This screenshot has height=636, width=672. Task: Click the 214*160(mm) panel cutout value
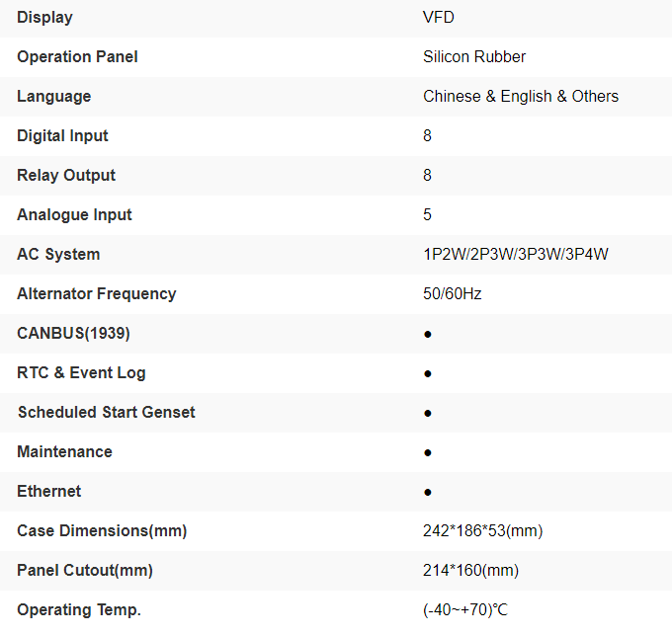click(470, 570)
